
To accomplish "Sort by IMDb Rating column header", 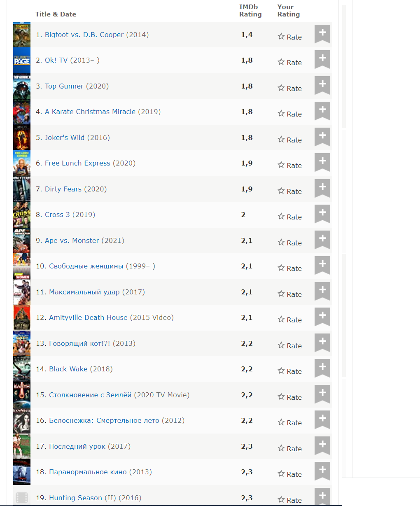I will pyautogui.click(x=250, y=11).
